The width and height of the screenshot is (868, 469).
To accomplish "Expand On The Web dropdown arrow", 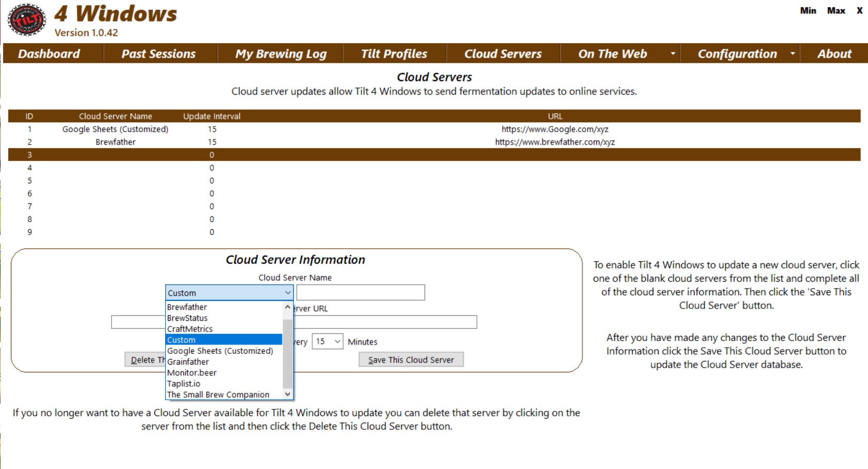I will point(672,53).
